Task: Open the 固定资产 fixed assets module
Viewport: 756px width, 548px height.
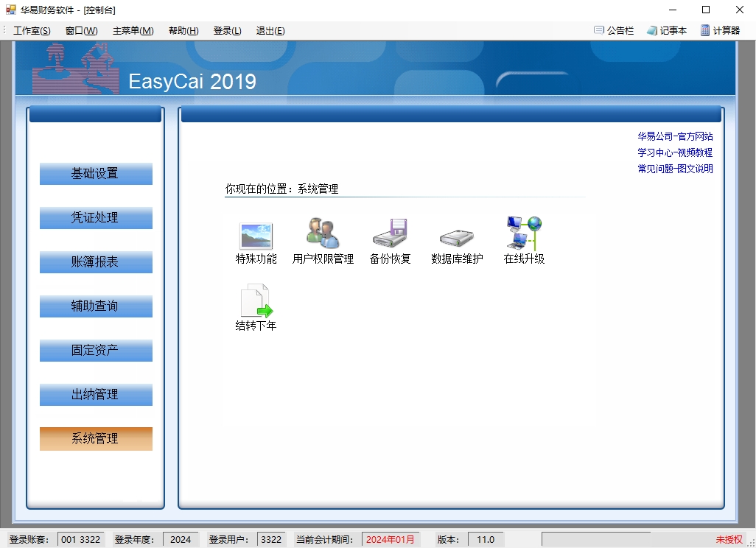Action: pos(96,351)
